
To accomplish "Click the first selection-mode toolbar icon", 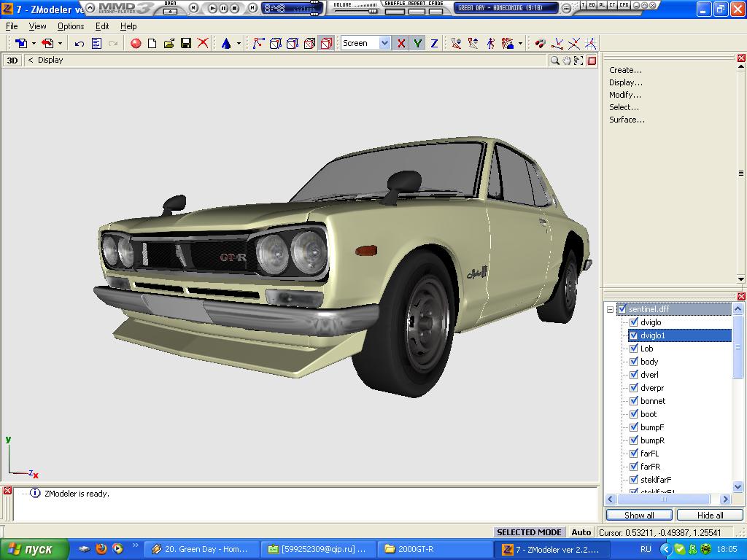I will click(457, 43).
